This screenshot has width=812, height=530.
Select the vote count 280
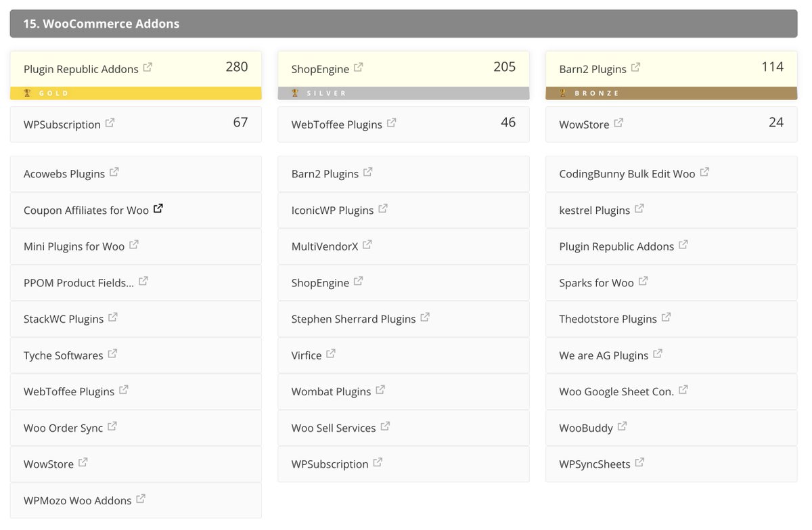coord(237,66)
